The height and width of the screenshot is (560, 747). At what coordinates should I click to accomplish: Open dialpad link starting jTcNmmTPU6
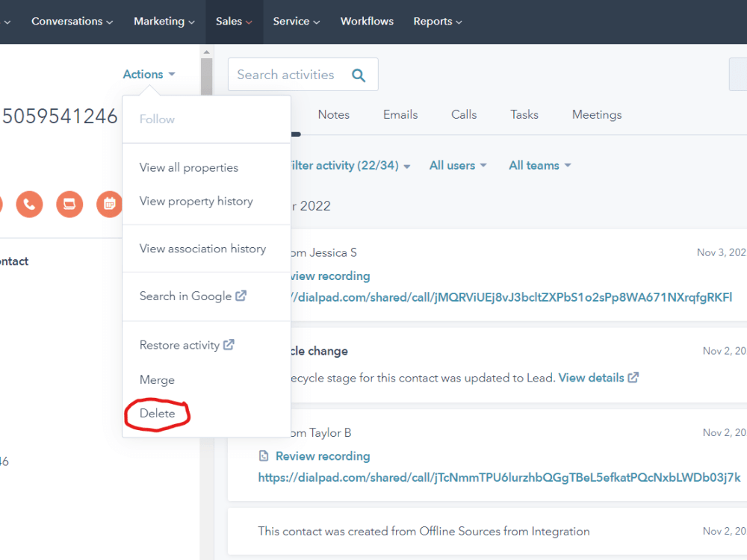coord(499,477)
